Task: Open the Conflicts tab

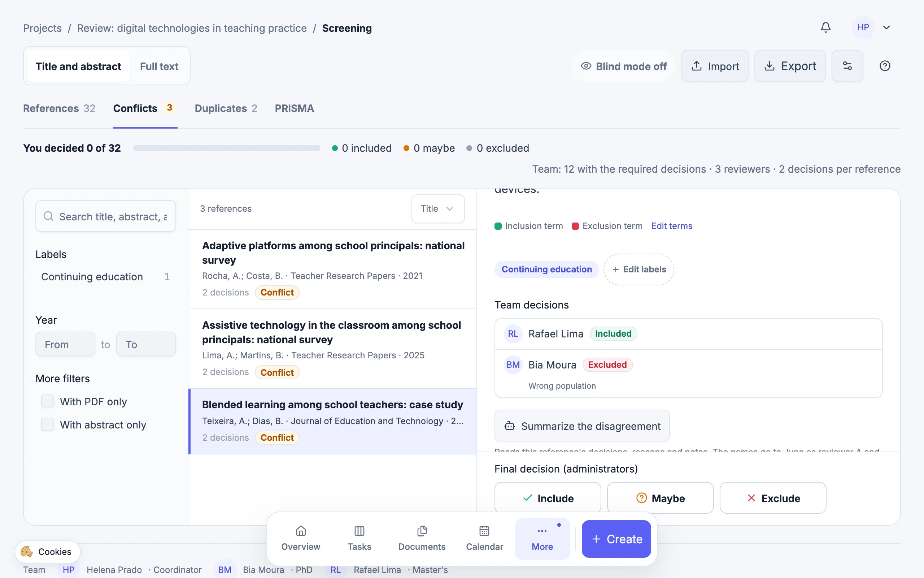Action: (x=145, y=109)
